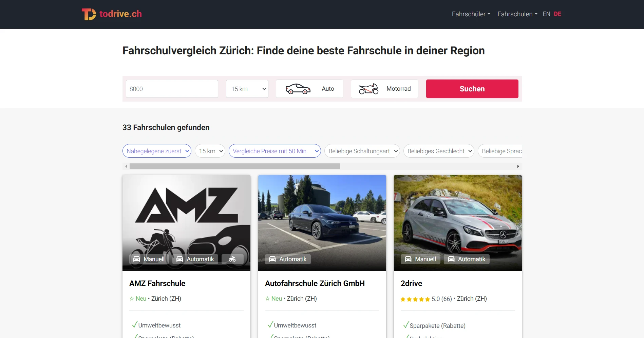
Task: Click '33 Fahrschulen gefunden' heading
Action: coord(166,127)
